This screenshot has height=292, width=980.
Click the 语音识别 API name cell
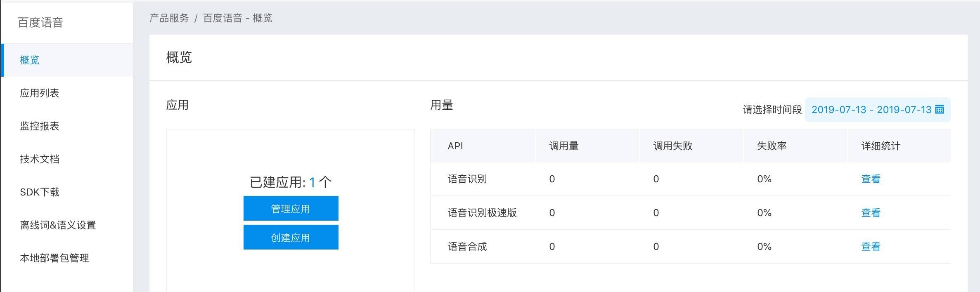click(467, 179)
